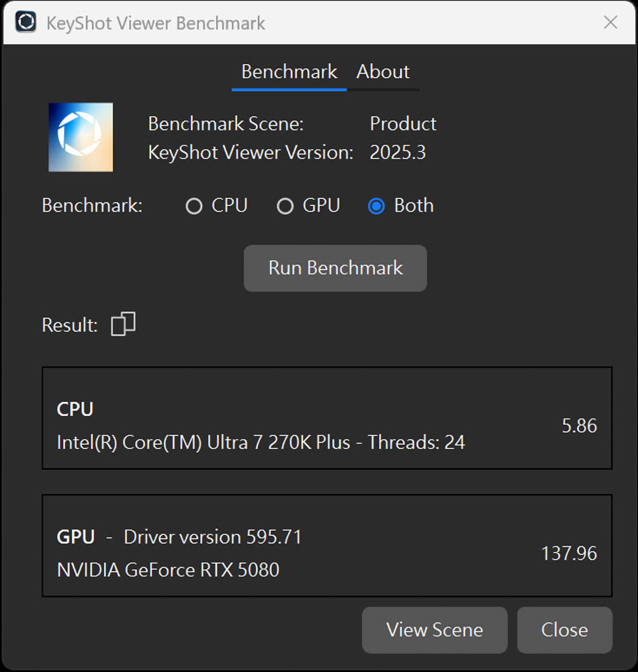The height and width of the screenshot is (672, 638).
Task: Switch to the About tab
Action: [383, 72]
